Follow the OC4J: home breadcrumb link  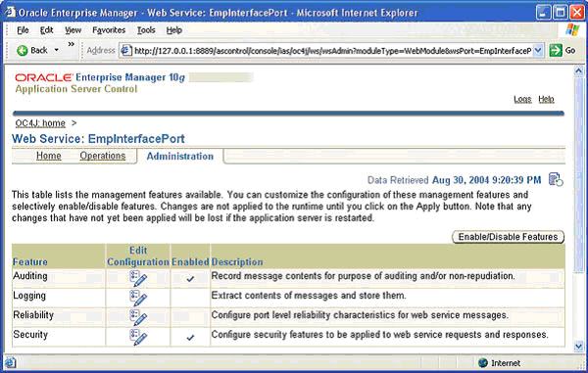coord(40,123)
